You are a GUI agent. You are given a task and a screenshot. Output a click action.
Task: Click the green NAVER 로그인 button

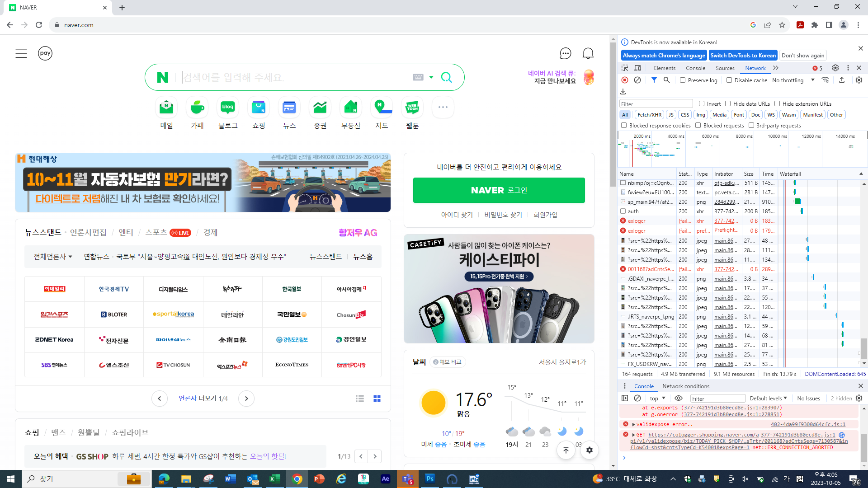(x=499, y=190)
